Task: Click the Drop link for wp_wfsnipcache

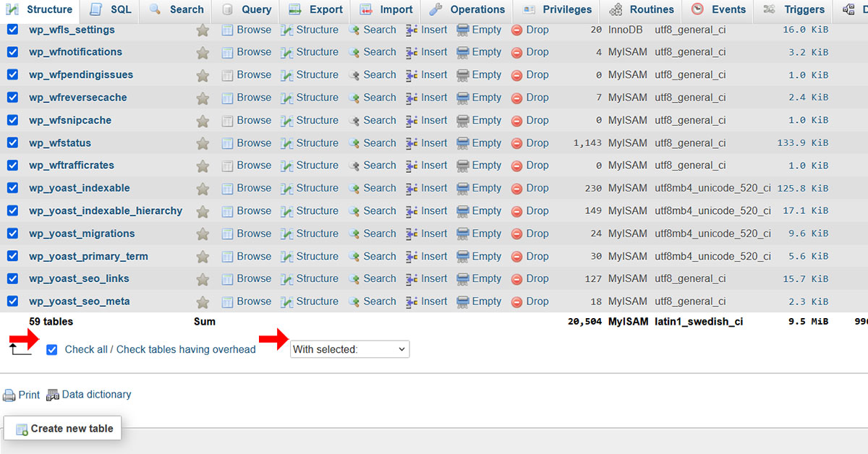Action: pyautogui.click(x=537, y=121)
